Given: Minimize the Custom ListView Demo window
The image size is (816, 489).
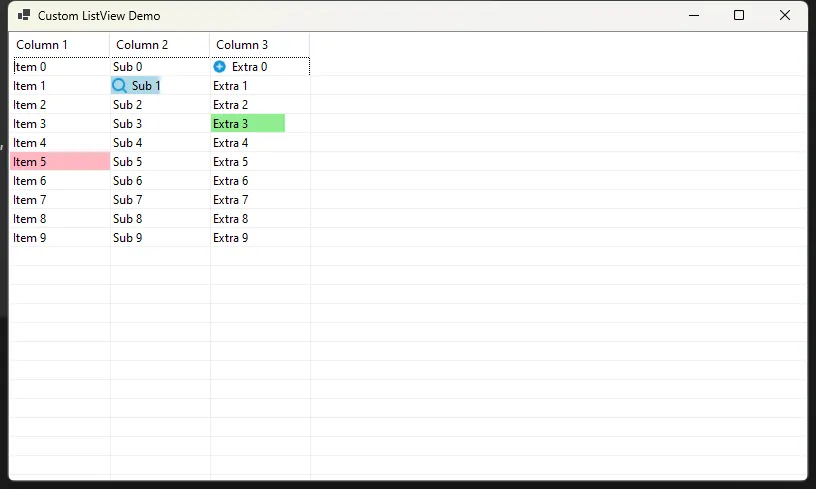Looking at the screenshot, I should (x=693, y=15).
